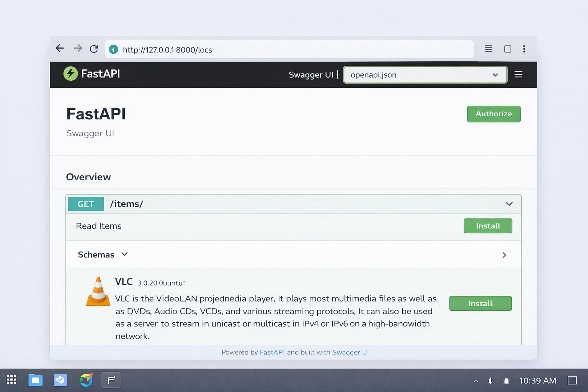Open notifications bell in system tray
Image resolution: width=588 pixels, height=392 pixels.
[506, 381]
